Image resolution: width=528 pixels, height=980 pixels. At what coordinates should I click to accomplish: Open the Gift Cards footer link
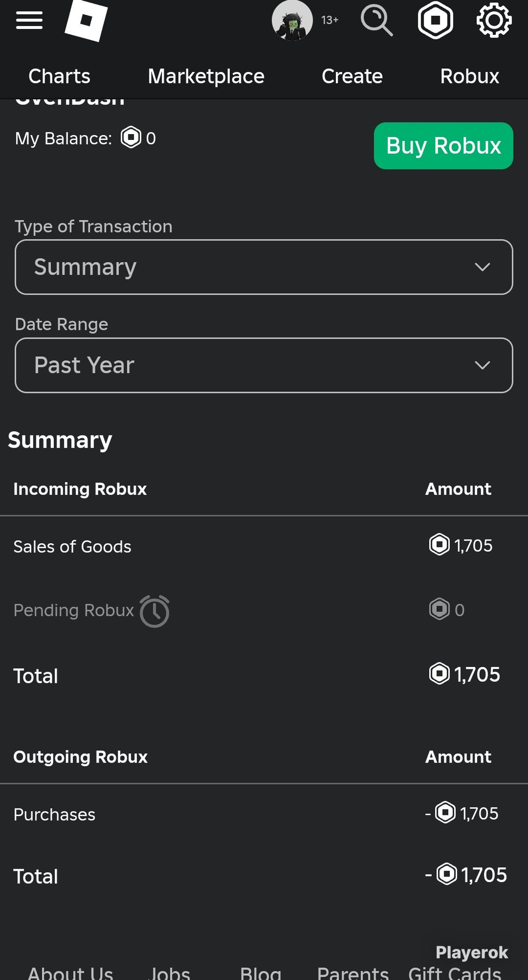(455, 973)
